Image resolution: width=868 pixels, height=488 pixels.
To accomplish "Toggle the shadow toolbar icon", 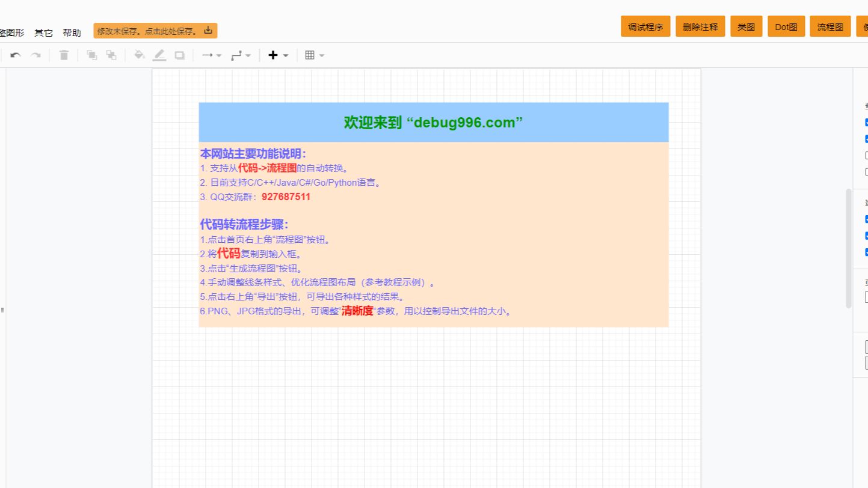I will (x=179, y=55).
